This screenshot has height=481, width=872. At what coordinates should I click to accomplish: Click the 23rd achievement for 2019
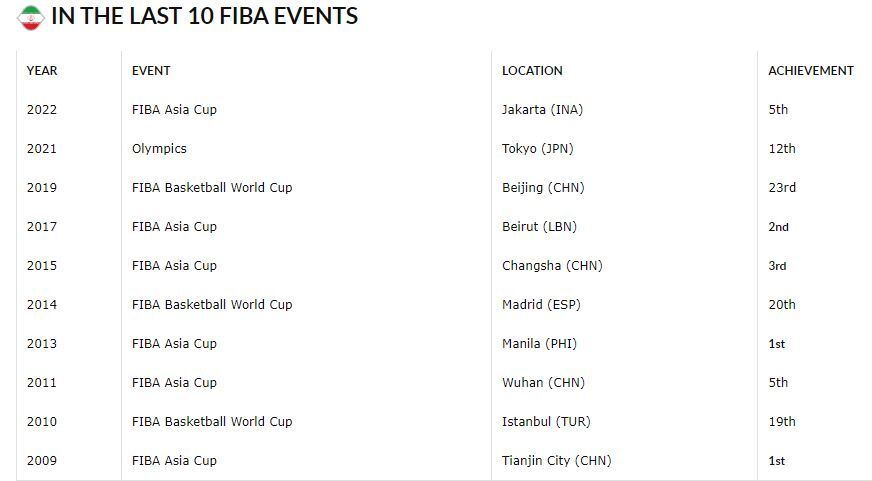[x=782, y=188]
